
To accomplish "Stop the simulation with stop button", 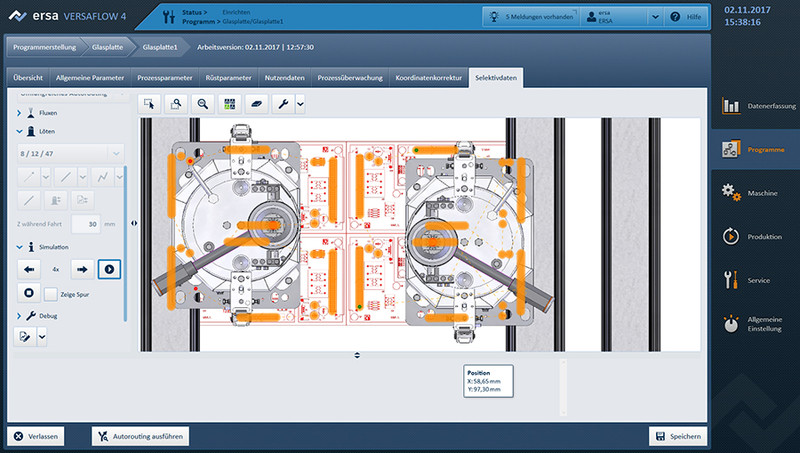I will pos(29,293).
